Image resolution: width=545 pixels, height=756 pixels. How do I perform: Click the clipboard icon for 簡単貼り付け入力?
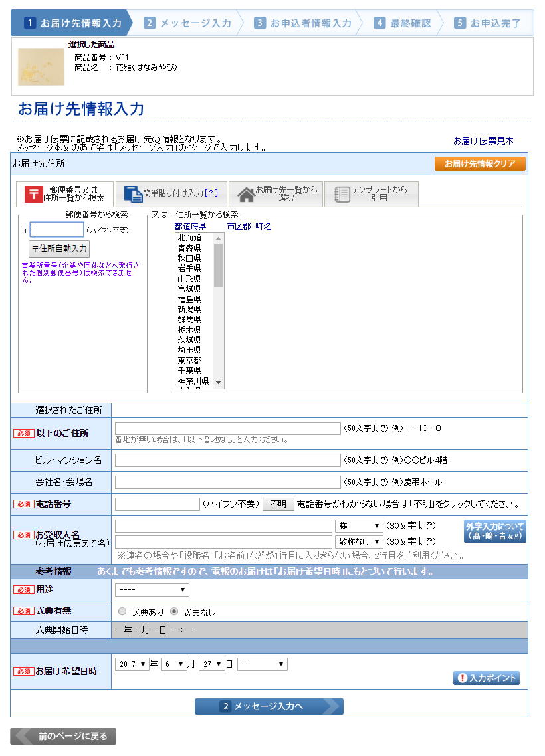click(133, 193)
